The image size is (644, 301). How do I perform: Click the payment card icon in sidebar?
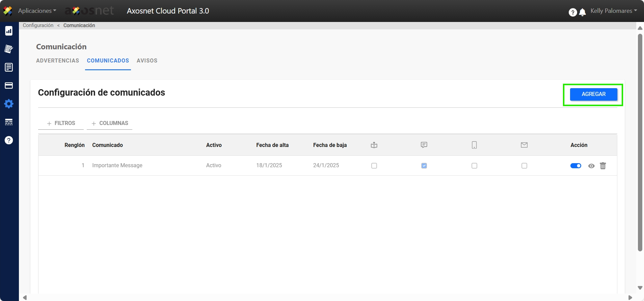[9, 85]
